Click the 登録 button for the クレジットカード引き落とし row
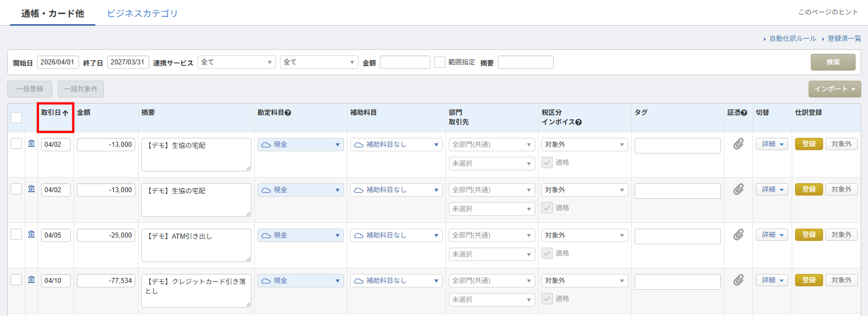 tap(809, 280)
